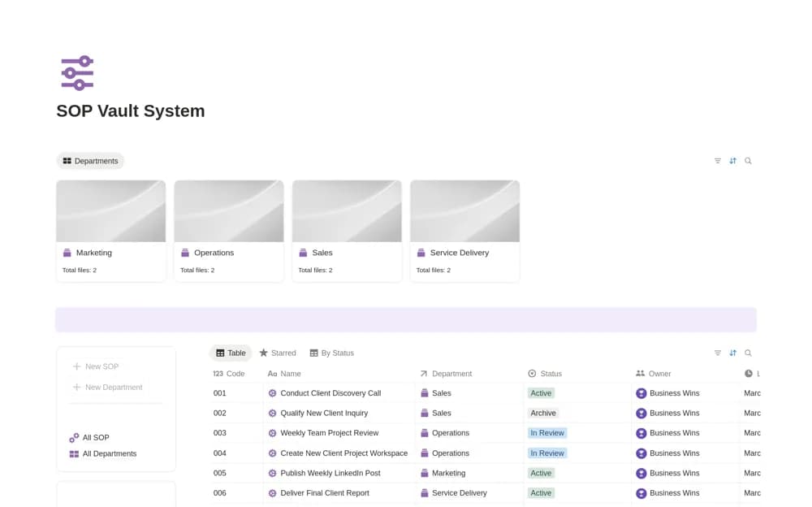Open the Status column header menu
Image resolution: width=812 pixels, height=507 pixels.
[x=545, y=374]
